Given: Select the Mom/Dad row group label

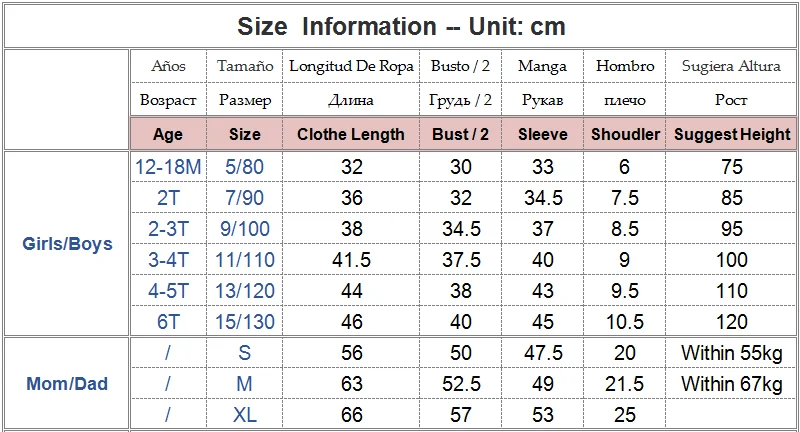Looking at the screenshot, I should 67,384.
